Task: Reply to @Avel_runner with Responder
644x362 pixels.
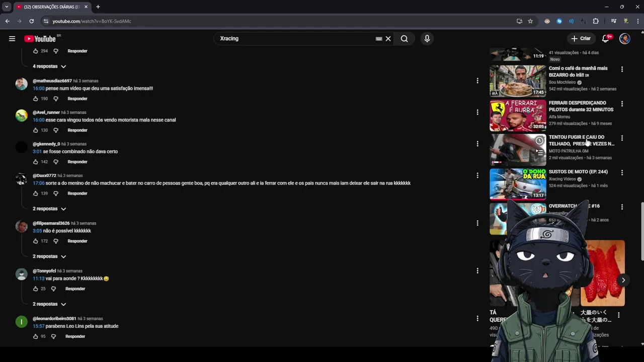Action: click(x=77, y=130)
